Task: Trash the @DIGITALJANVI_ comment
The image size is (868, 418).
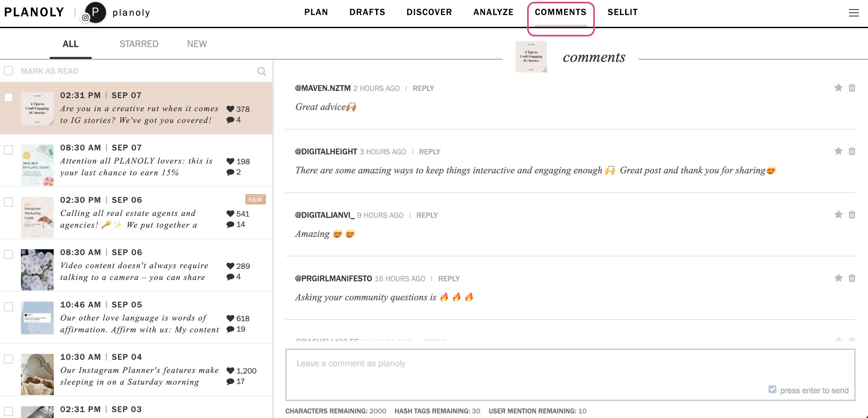Action: point(852,215)
